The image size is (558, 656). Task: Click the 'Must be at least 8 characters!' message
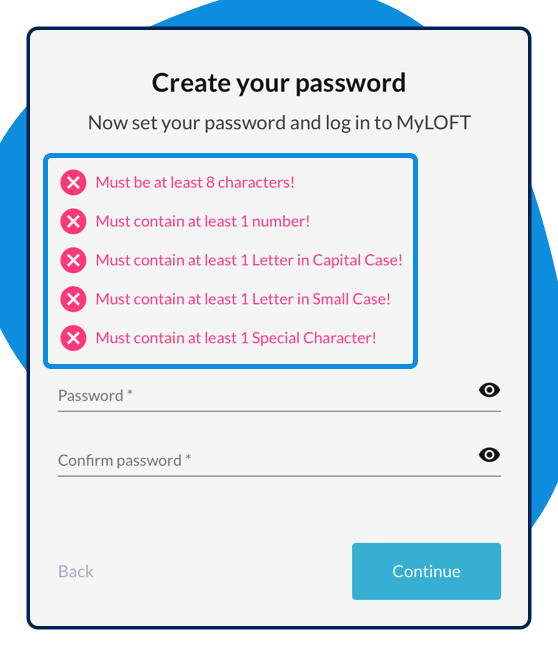click(x=195, y=182)
